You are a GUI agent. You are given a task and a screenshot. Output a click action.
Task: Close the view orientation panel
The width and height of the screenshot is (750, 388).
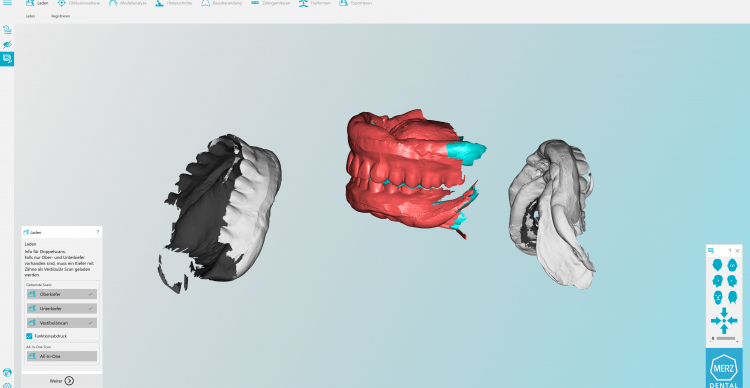(x=737, y=251)
